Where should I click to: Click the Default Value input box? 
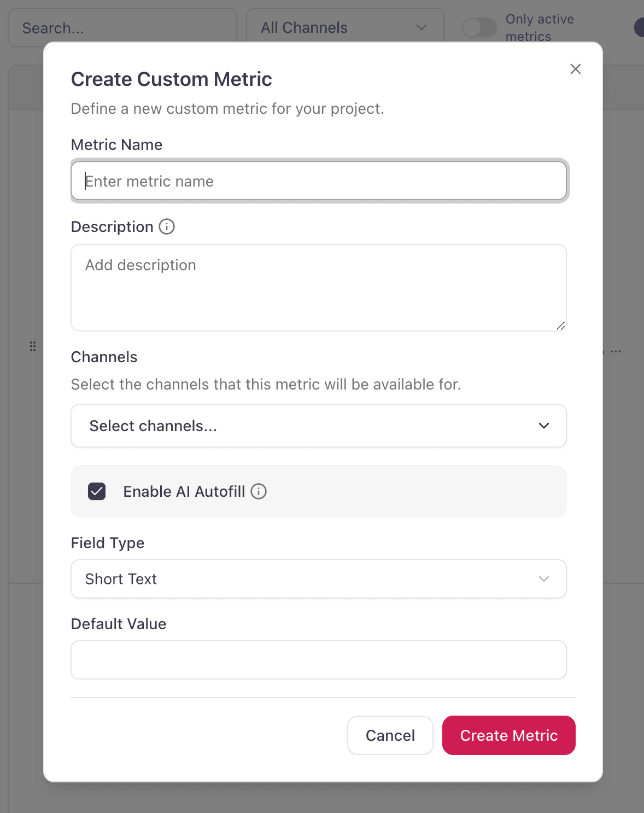click(319, 660)
